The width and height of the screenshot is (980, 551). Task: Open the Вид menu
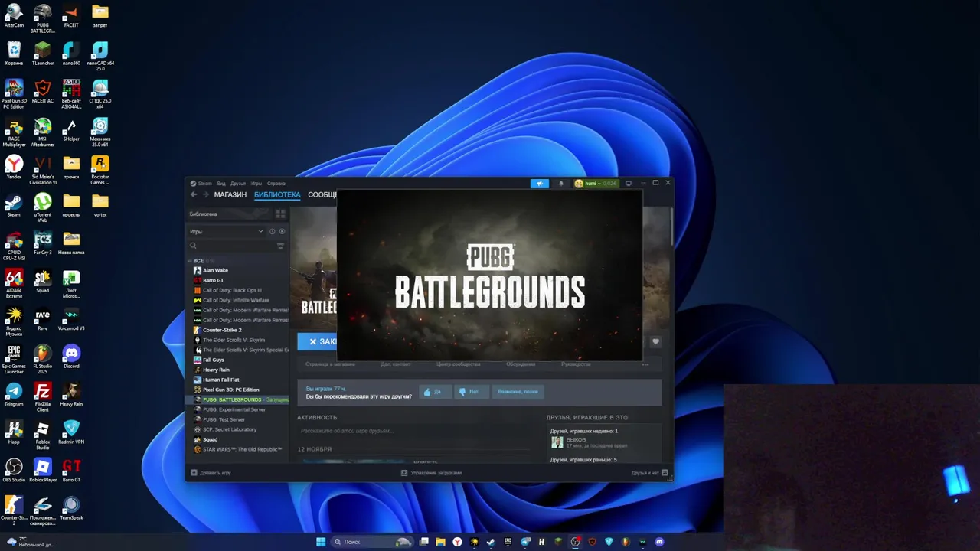coord(220,184)
